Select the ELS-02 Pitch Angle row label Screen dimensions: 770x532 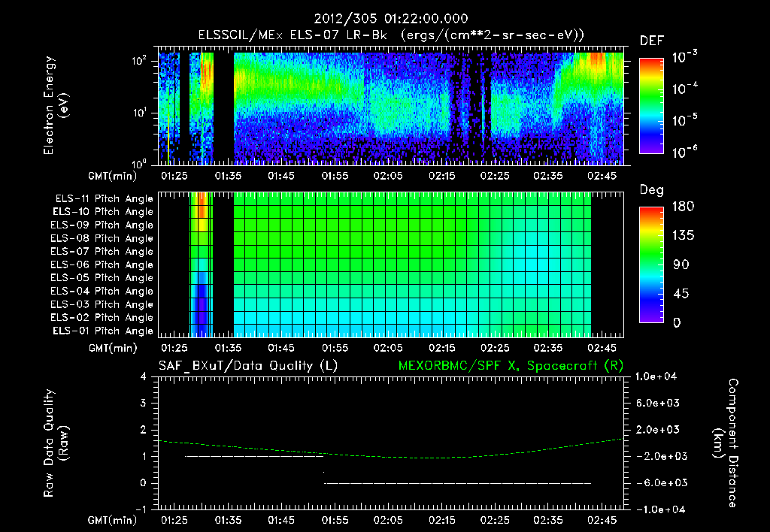(102, 318)
